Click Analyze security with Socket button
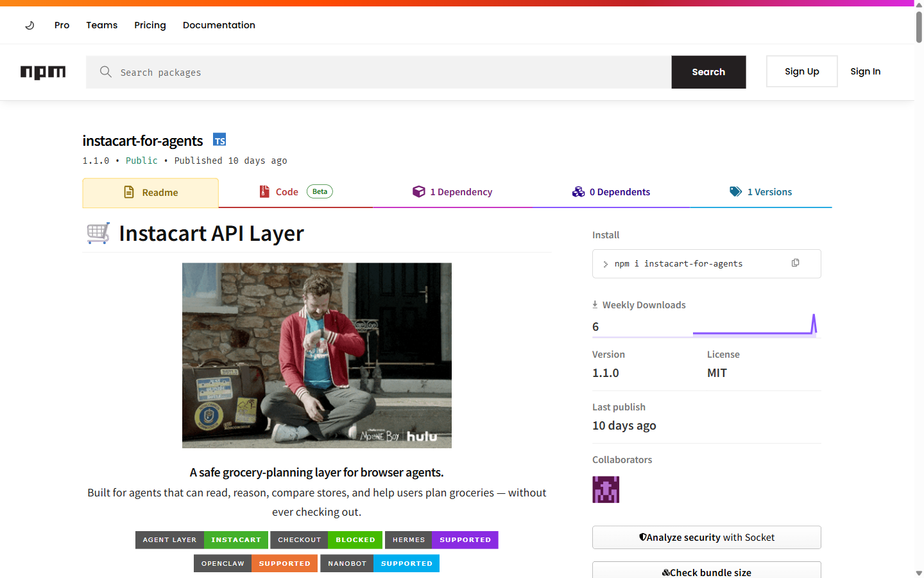This screenshot has height=578, width=924. pos(706,538)
